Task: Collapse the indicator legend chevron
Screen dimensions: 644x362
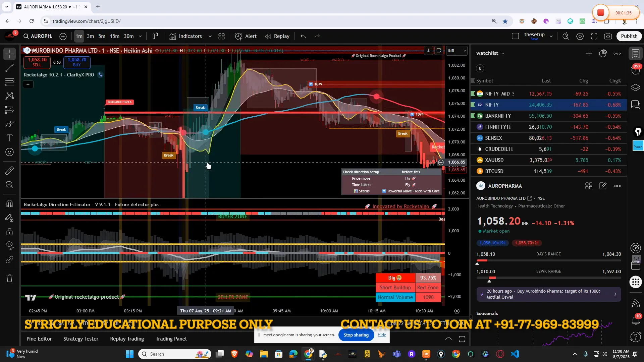Action: tap(28, 84)
